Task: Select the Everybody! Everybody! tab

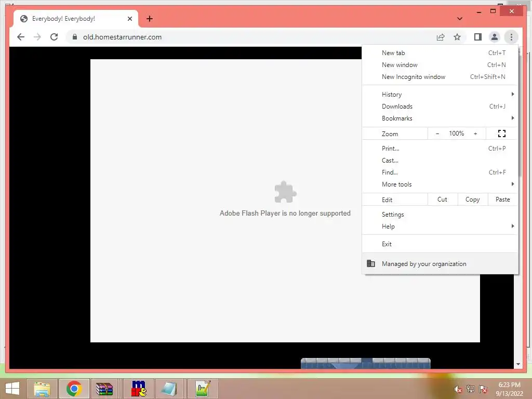Action: pyautogui.click(x=76, y=19)
